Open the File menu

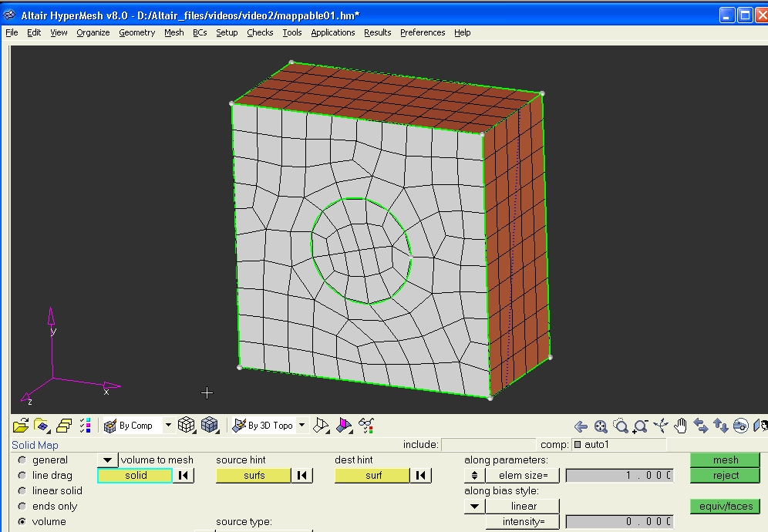coord(12,32)
